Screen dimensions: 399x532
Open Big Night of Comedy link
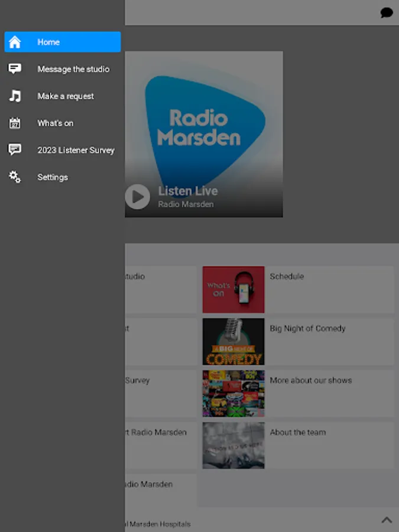[x=307, y=329]
